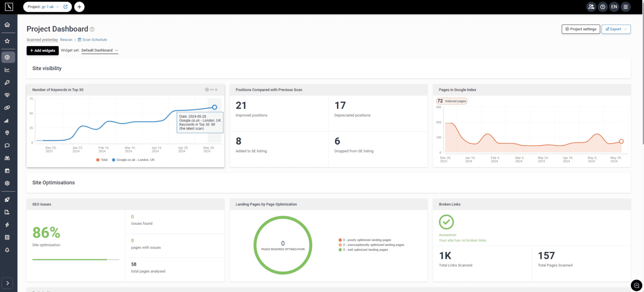Open the Default Dashboard widget set dropdown
The height and width of the screenshot is (292, 644).
click(100, 50)
